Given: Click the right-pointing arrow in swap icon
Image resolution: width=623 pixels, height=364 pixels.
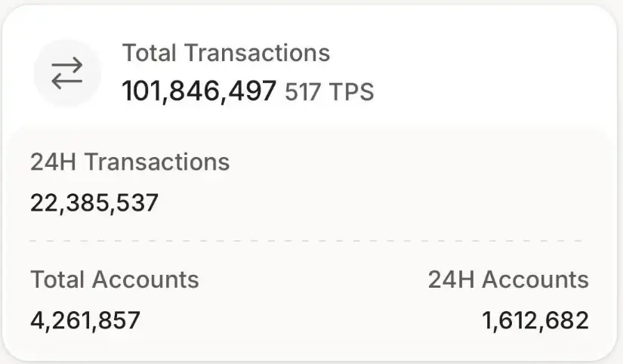Looking at the screenshot, I should click(67, 66).
